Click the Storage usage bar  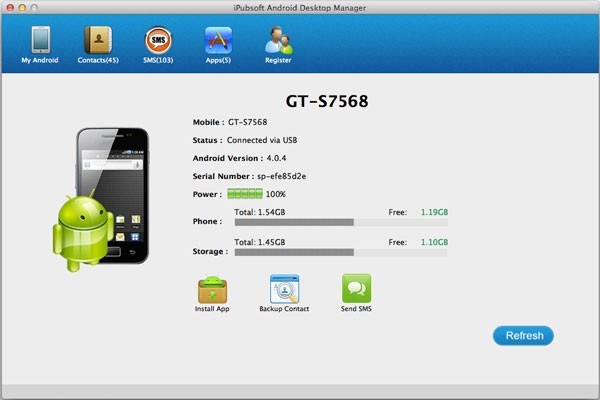click(341, 252)
